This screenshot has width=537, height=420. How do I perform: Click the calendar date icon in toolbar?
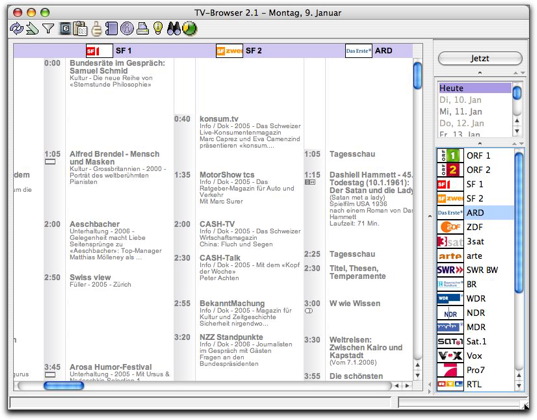65,29
